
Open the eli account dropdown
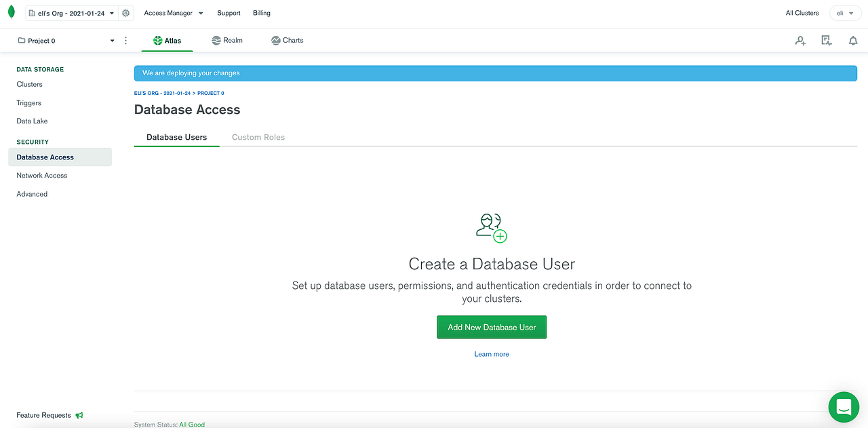tap(845, 13)
